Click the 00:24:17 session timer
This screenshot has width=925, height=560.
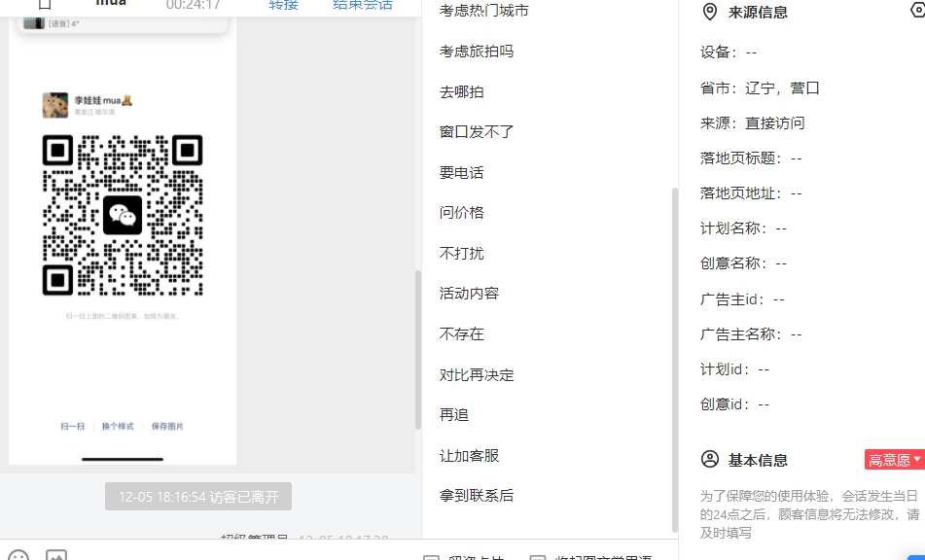[x=193, y=5]
